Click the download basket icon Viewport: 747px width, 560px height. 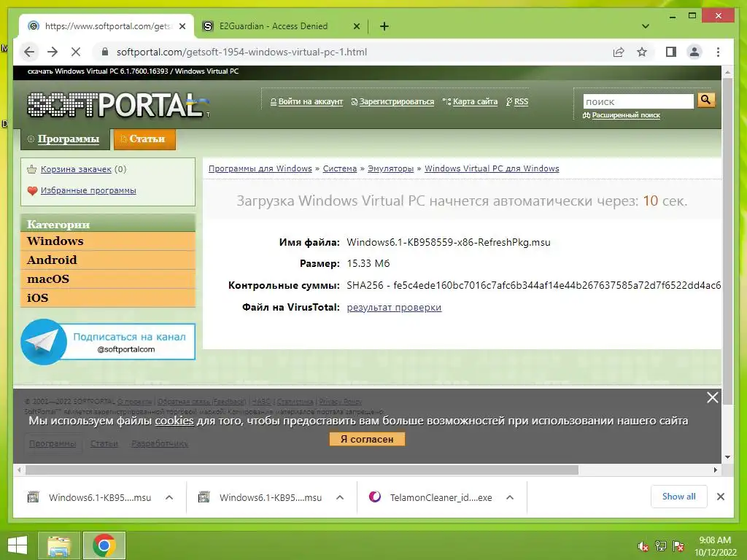point(32,169)
